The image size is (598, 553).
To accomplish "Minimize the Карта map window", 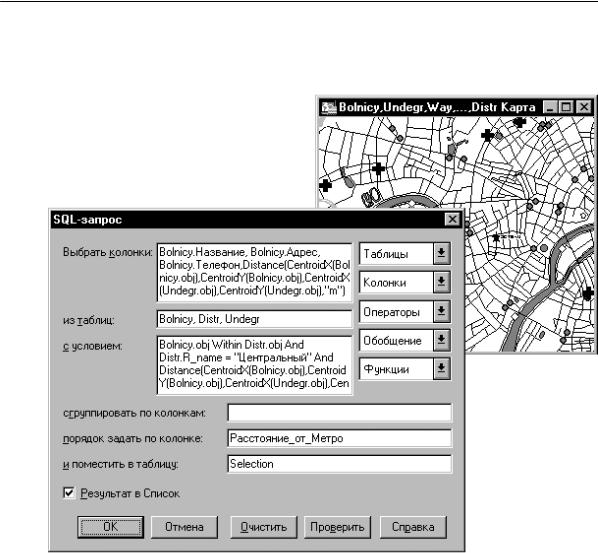I will (550, 107).
